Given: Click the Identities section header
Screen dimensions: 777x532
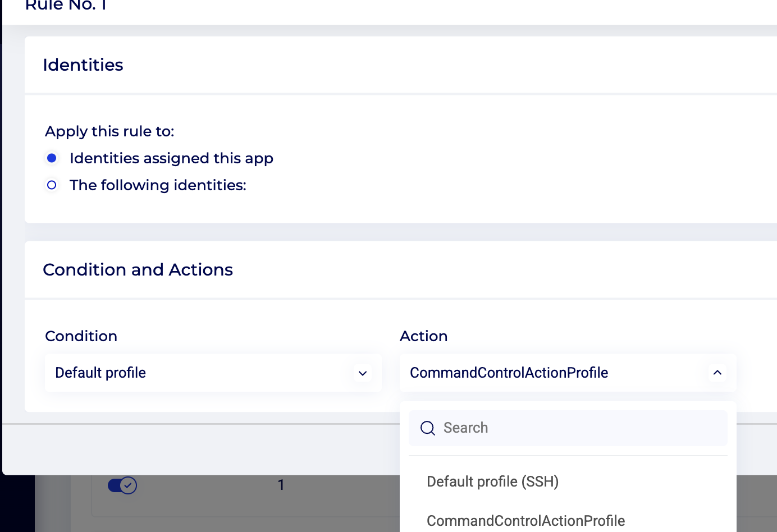Looking at the screenshot, I should pos(83,65).
